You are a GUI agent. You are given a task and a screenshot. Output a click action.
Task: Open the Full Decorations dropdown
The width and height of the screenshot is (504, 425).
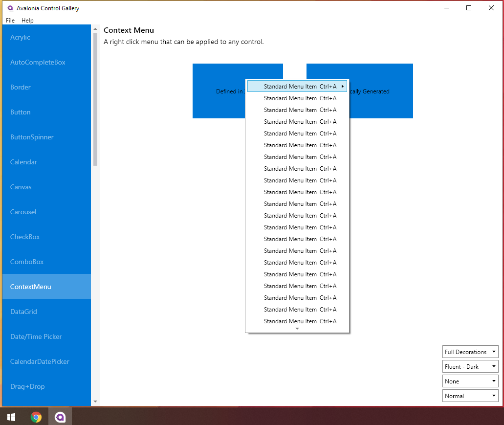point(470,352)
